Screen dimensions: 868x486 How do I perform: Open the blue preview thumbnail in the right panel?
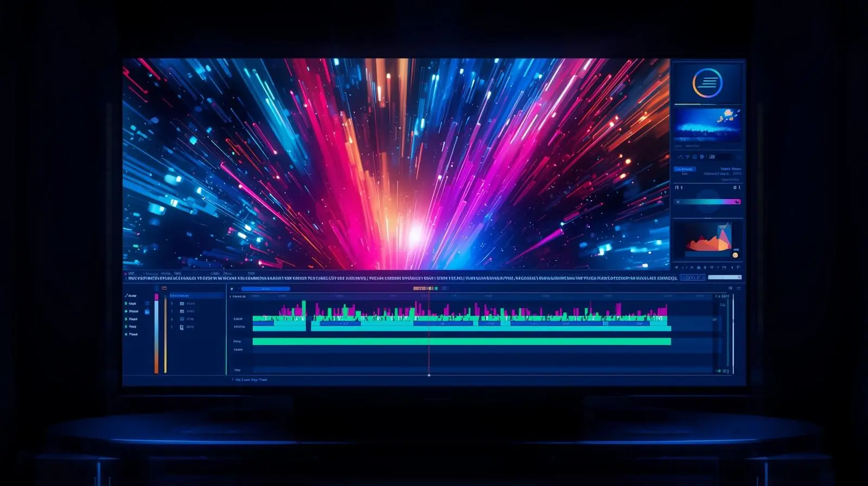click(707, 125)
